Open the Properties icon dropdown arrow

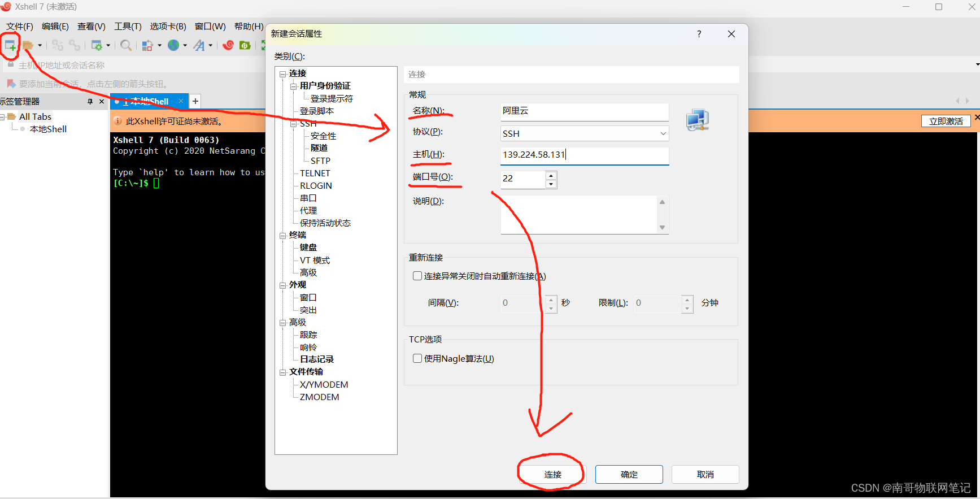pyautogui.click(x=108, y=46)
